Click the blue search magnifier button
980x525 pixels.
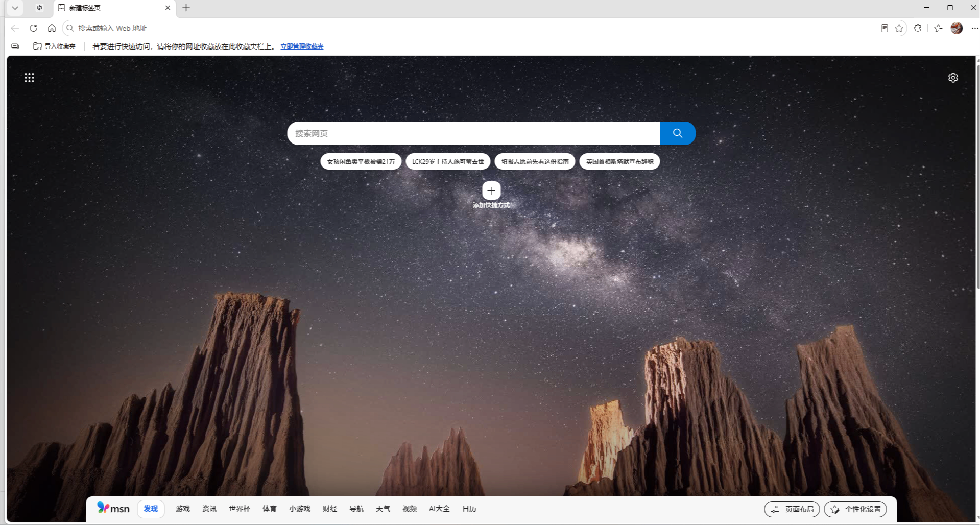coord(678,133)
